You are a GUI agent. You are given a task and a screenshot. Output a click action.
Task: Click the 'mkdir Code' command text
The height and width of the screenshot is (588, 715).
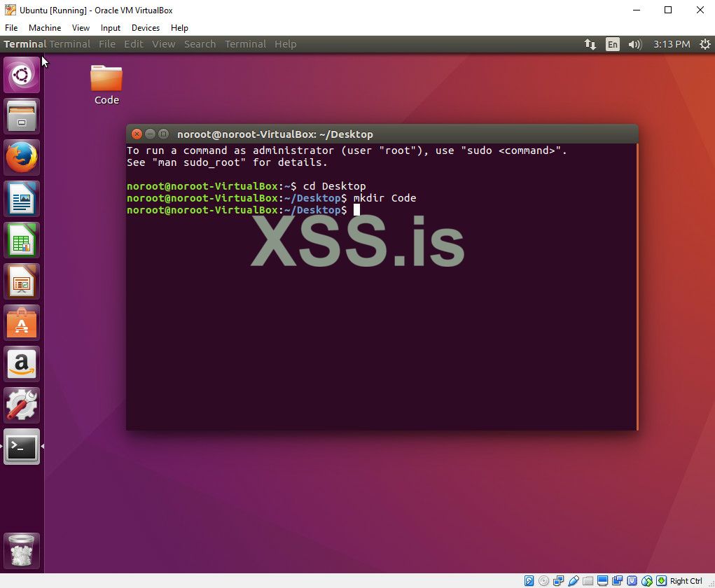[x=385, y=198]
